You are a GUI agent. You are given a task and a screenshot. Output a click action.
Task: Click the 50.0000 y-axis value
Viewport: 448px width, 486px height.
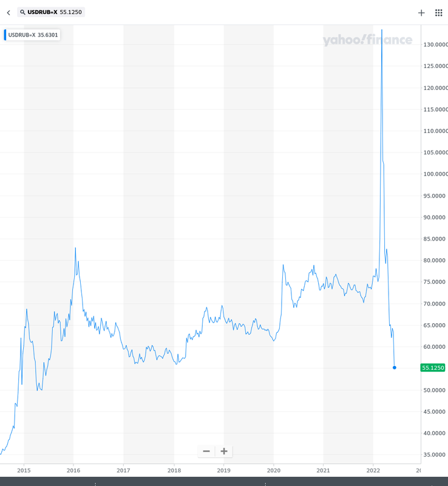[435, 390]
